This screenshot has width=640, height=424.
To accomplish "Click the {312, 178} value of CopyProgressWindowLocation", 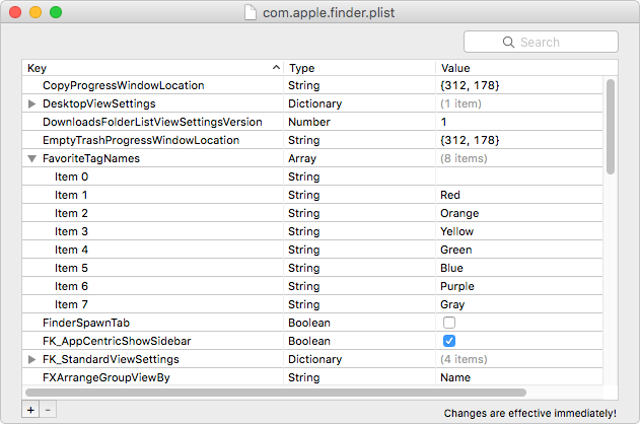I will point(469,85).
